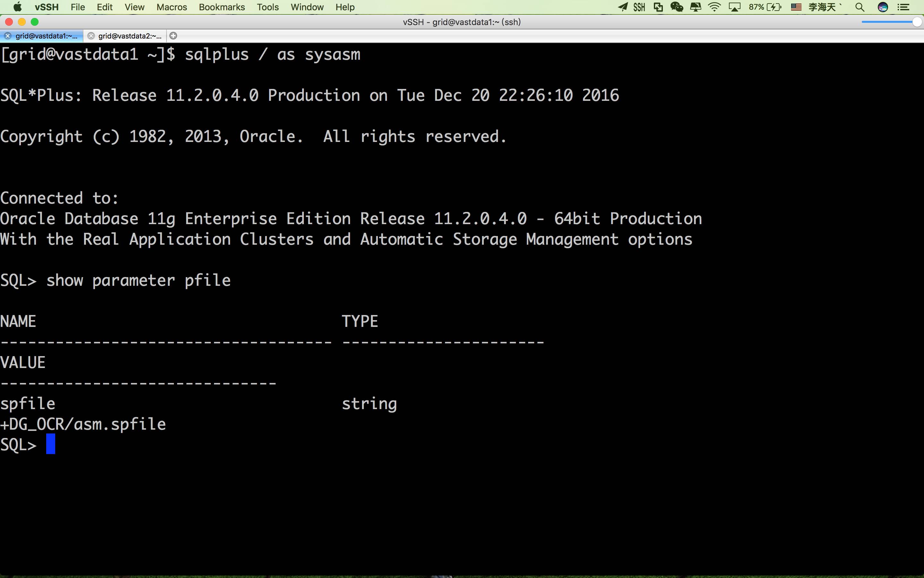This screenshot has height=578, width=924.
Task: Close the grid@vastdata1 tab
Action: click(x=7, y=36)
